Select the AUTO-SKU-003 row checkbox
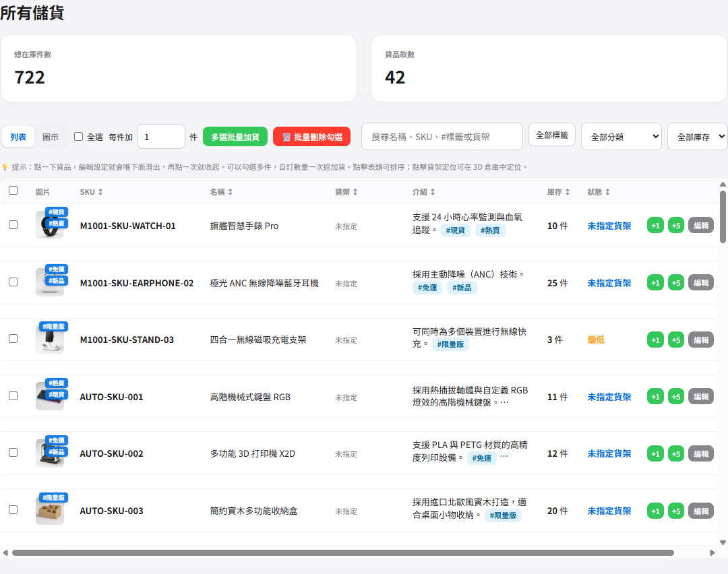Viewport: 728px width, 574px height. pos(13,509)
